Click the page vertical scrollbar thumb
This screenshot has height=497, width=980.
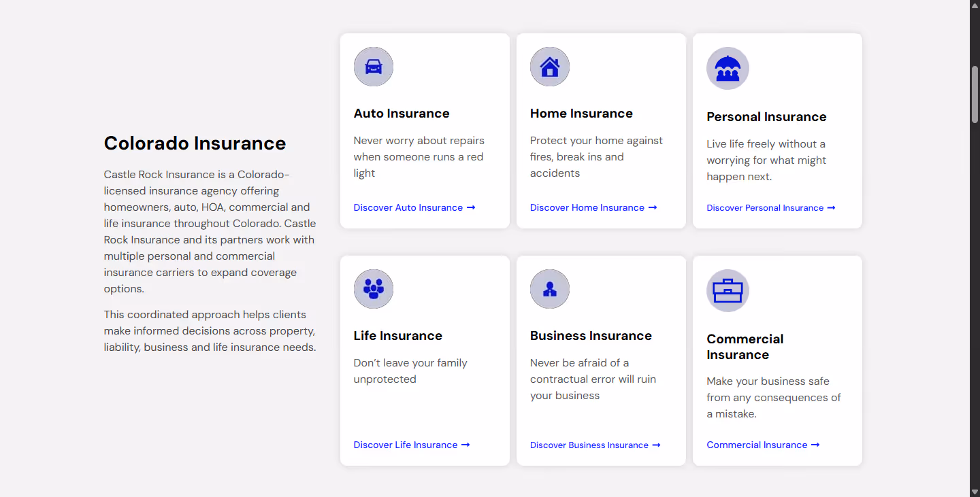pyautogui.click(x=975, y=94)
